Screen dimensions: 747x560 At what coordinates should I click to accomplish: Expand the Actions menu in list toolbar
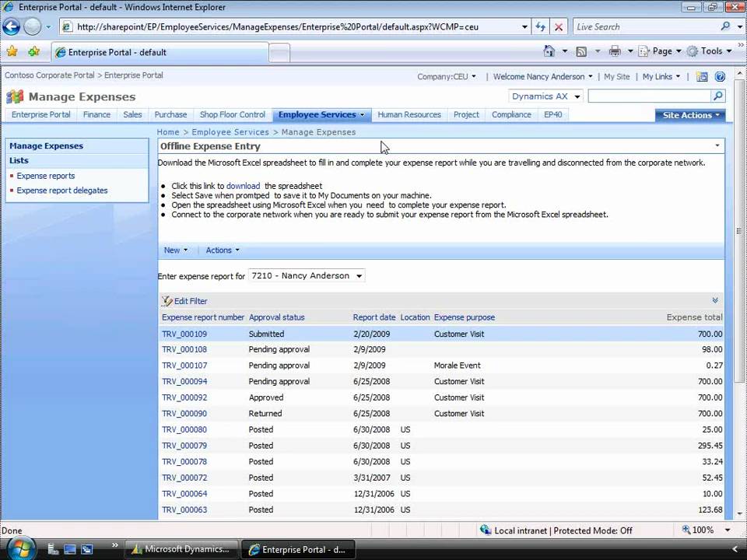point(223,250)
